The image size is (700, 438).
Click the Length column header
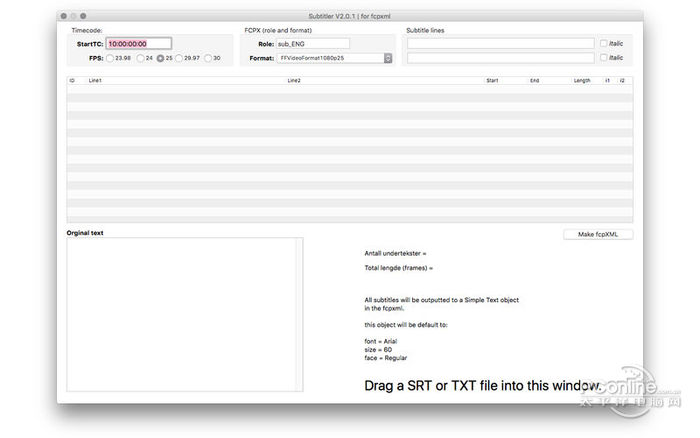[582, 80]
